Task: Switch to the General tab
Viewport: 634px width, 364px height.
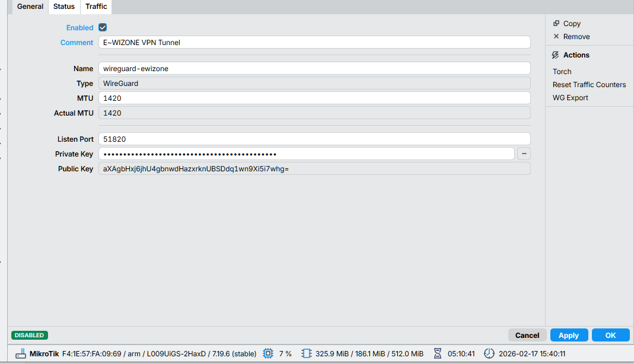Action: click(x=30, y=7)
